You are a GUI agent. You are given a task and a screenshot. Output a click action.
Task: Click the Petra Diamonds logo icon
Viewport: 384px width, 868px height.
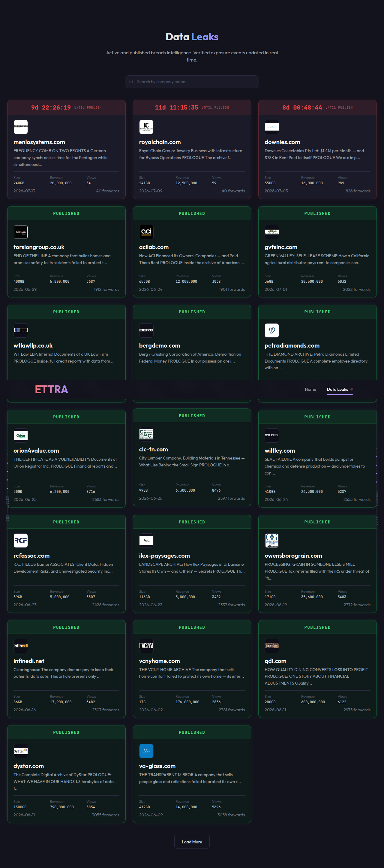coord(272,330)
